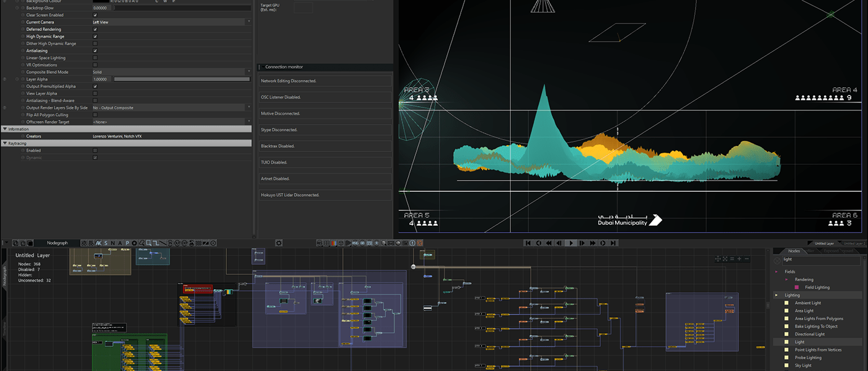Click the zoom region icon in nodegraph toolbar
Viewport: 868px width, 371px height.
point(149,243)
